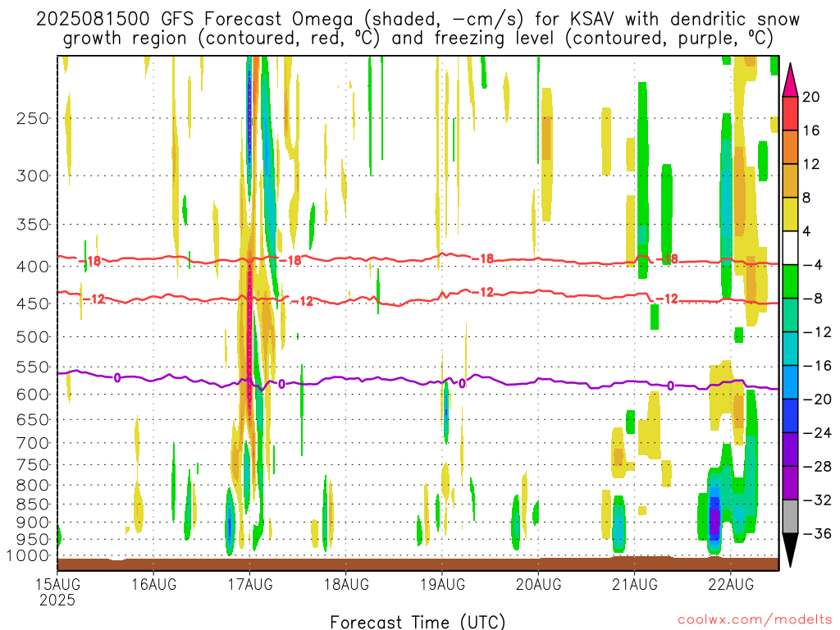Image resolution: width=840 pixels, height=630 pixels.
Task: Open the coolwx.com/modelts link
Action: [x=755, y=620]
